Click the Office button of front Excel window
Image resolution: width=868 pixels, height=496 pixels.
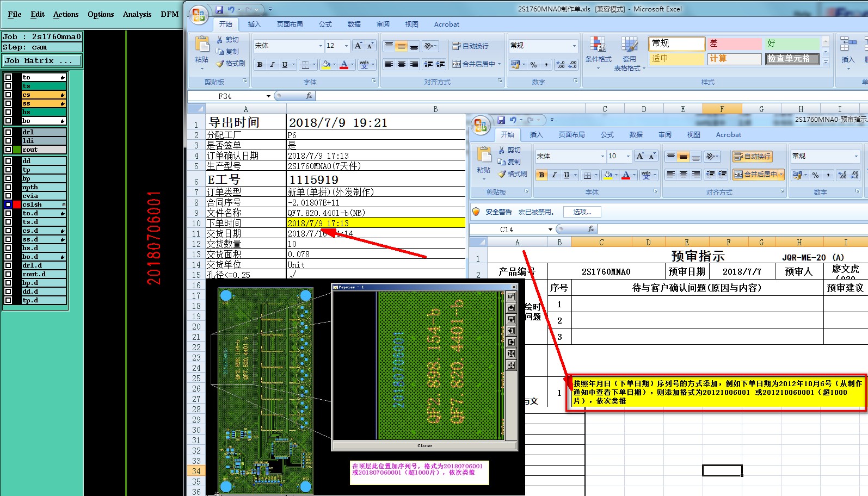(x=481, y=125)
